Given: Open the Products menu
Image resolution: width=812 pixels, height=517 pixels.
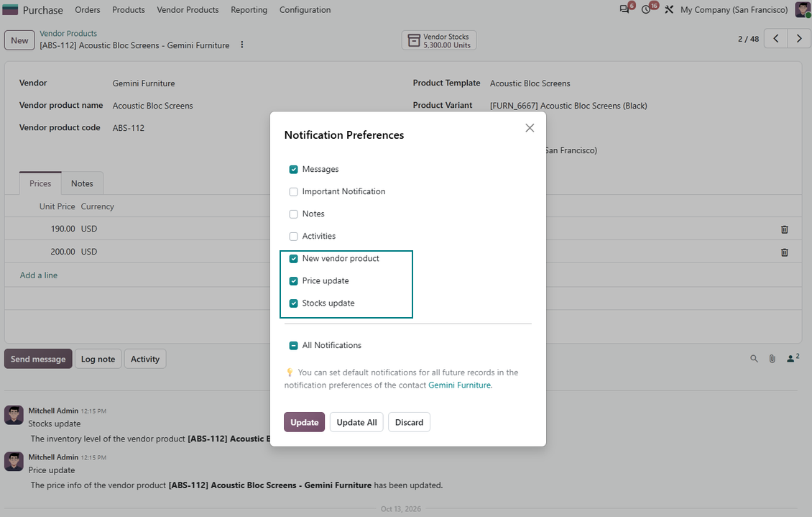Looking at the screenshot, I should click(129, 10).
